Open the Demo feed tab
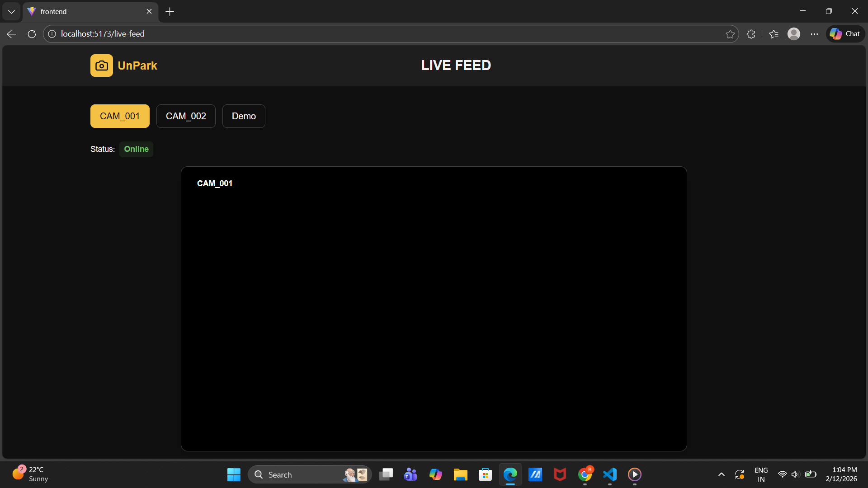The width and height of the screenshot is (868, 488). click(244, 116)
